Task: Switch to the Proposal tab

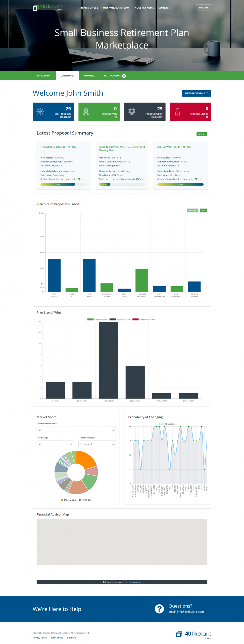Action: coord(89,76)
